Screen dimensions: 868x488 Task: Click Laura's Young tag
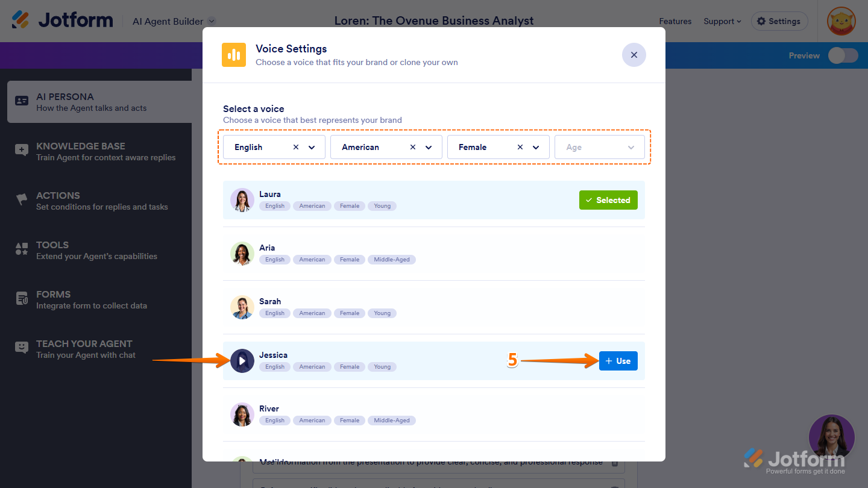point(382,206)
